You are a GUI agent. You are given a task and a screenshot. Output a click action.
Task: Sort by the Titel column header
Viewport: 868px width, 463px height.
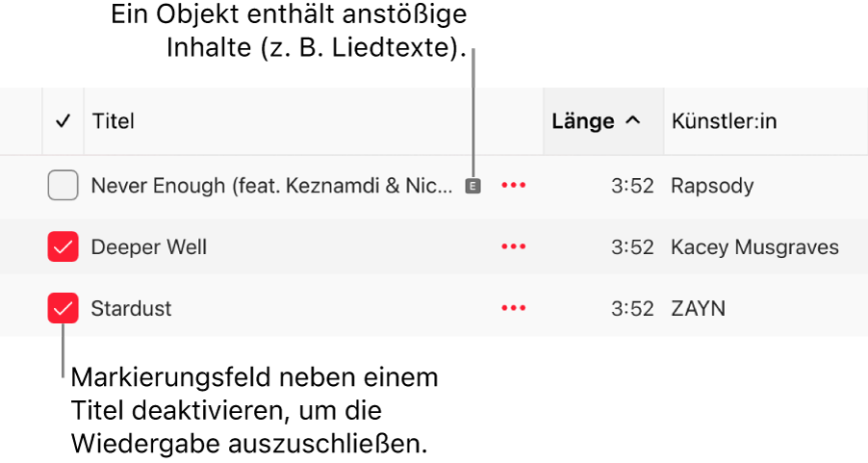[114, 121]
